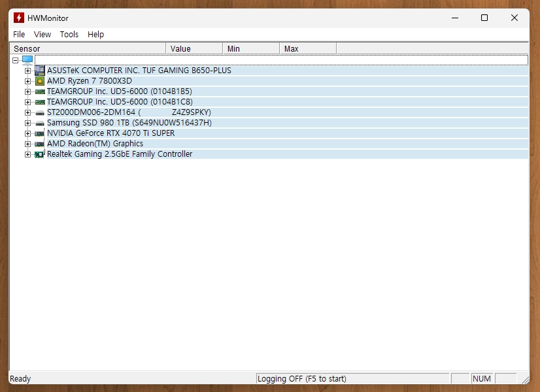Minimize the HWMonitor window
540x392 pixels.
(x=455, y=18)
